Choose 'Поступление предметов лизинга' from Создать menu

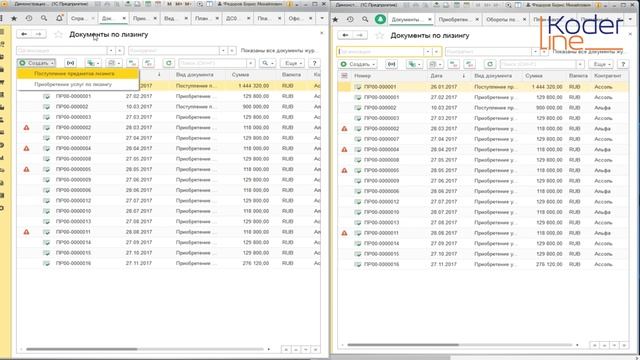(78, 74)
